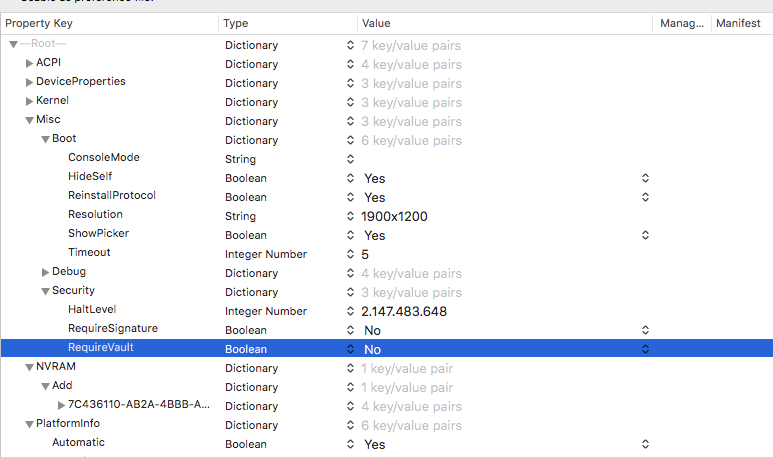Select the ReinstallProtocol key

[x=112, y=195]
